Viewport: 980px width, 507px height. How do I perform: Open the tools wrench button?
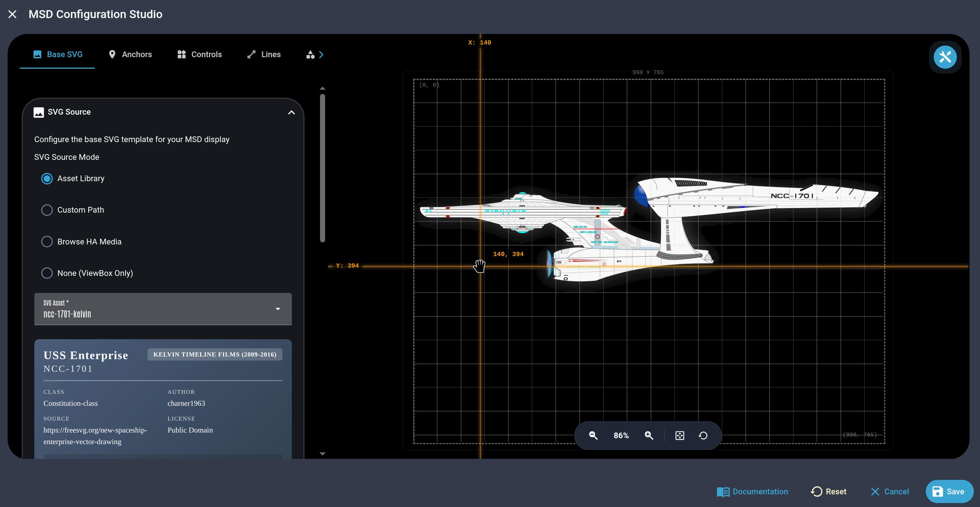945,57
